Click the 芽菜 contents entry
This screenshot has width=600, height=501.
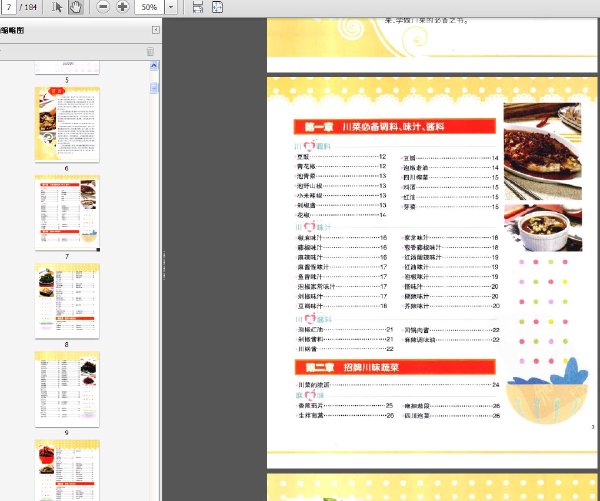point(451,207)
